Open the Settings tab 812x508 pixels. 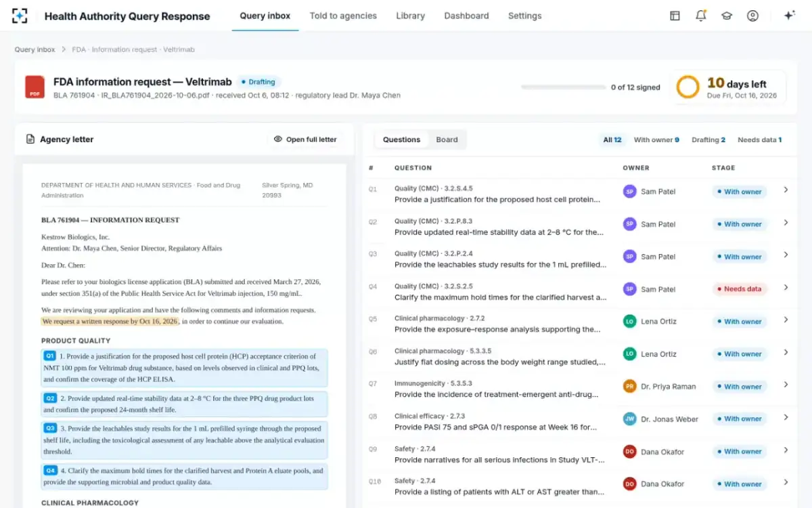tap(525, 16)
